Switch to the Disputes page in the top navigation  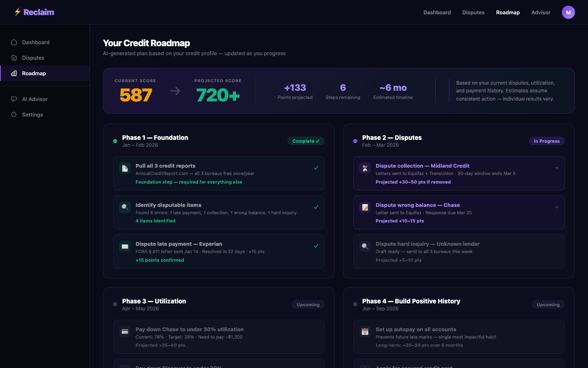(473, 12)
